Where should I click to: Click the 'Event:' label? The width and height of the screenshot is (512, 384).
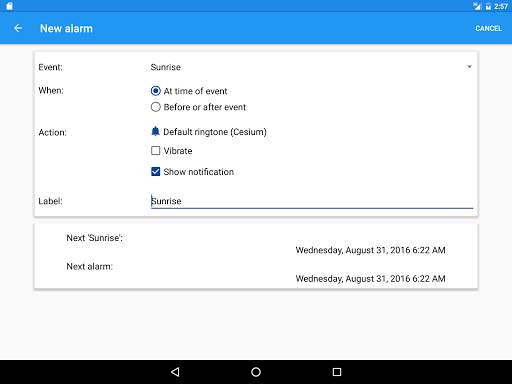click(x=50, y=67)
